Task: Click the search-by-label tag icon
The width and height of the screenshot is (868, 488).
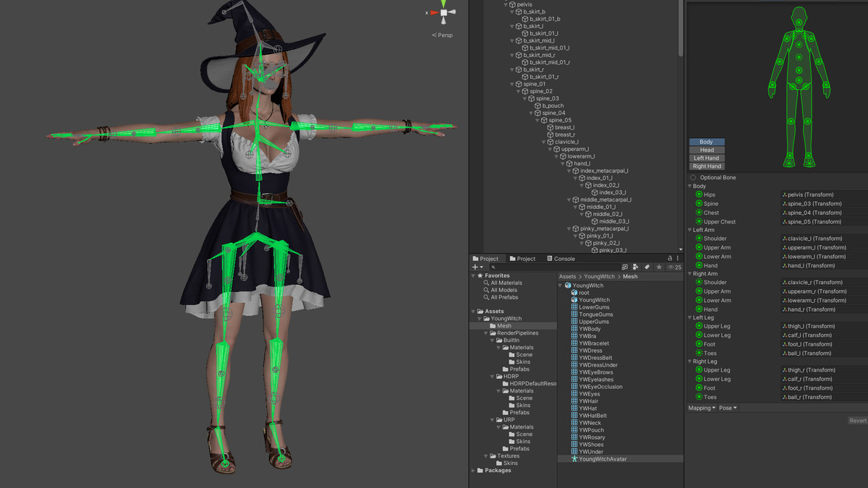Action: click(x=647, y=267)
